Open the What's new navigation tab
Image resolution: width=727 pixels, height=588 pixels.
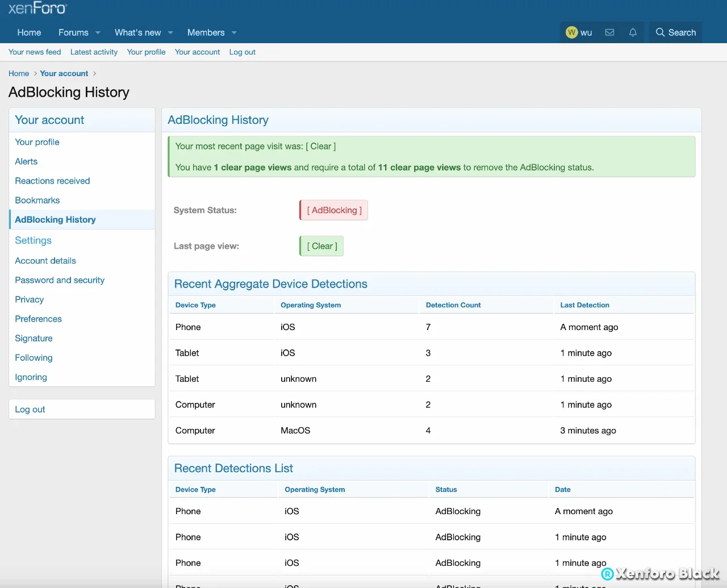tap(137, 32)
